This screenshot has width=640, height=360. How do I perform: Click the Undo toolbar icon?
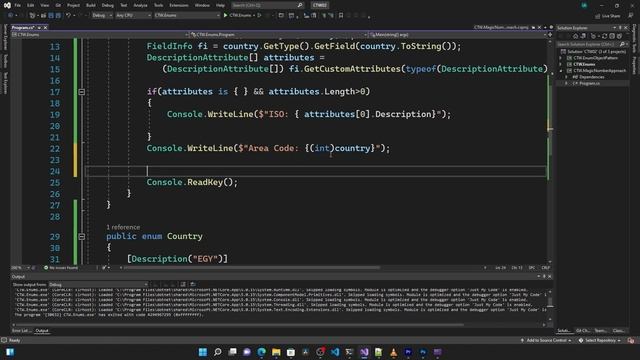[68, 15]
